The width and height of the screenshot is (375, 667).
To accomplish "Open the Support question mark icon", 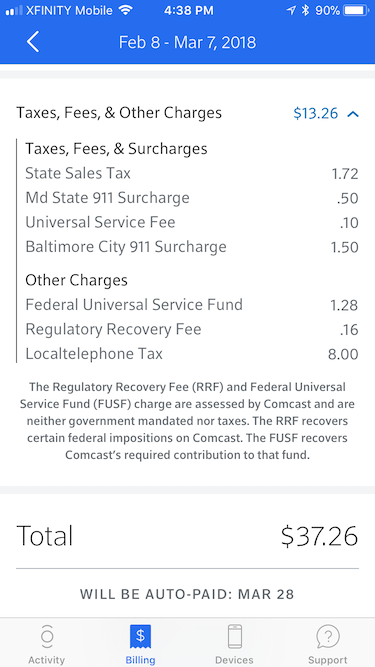I will (328, 637).
